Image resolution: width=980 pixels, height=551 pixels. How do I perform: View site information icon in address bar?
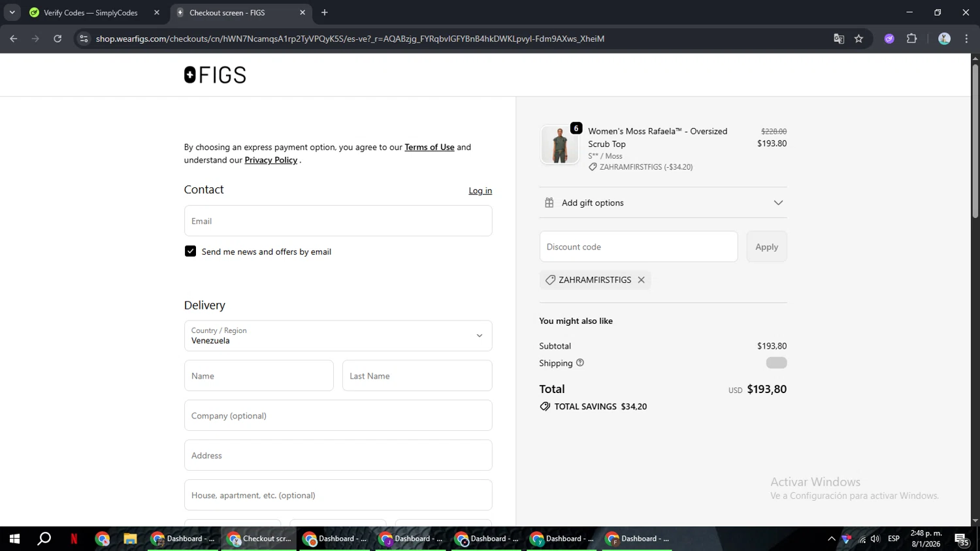tap(84, 39)
